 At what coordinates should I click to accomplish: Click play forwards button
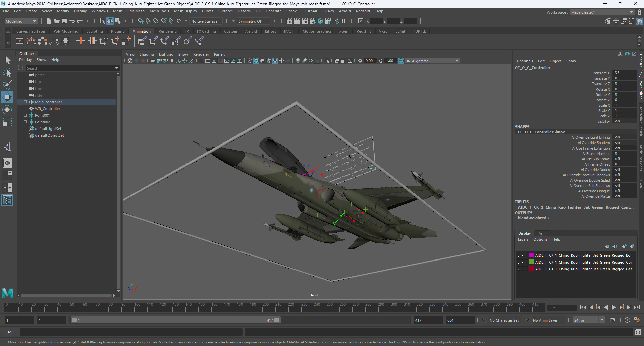tap(613, 307)
